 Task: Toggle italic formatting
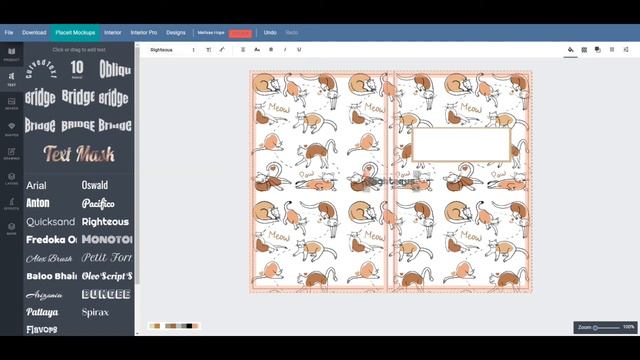[285, 50]
